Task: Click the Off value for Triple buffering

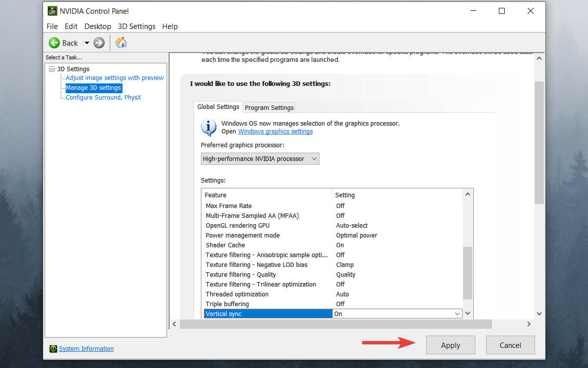Action: coord(341,304)
